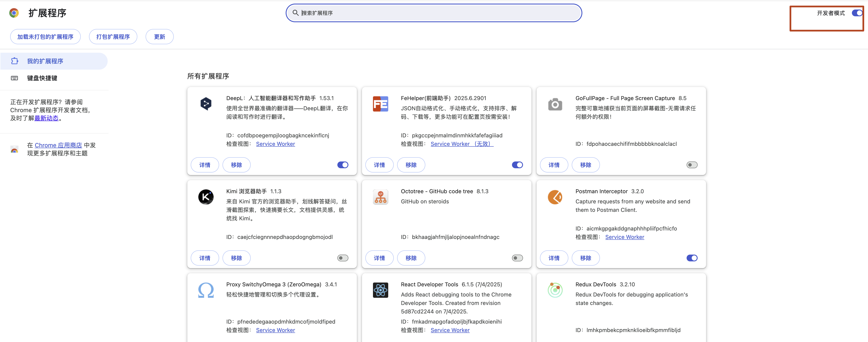Viewport: 868px width, 342px height.
Task: Click the React Developer Tools icon
Action: click(x=380, y=290)
